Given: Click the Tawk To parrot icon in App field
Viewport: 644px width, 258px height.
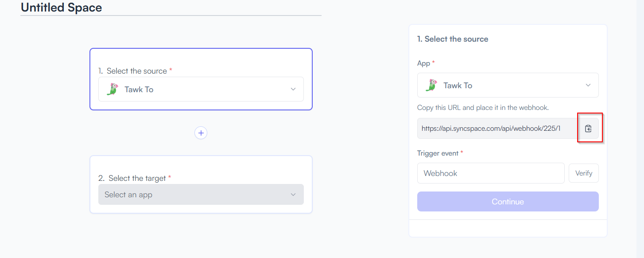Looking at the screenshot, I should tap(431, 85).
